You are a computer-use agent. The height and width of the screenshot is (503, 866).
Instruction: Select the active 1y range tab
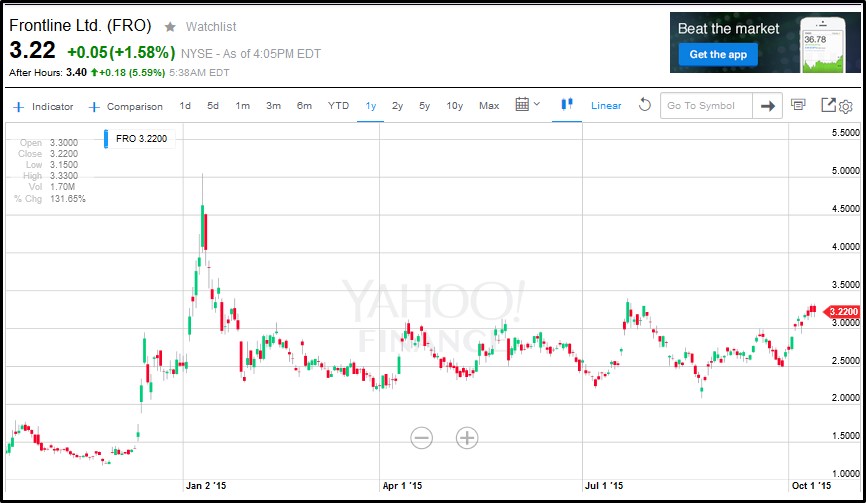click(371, 105)
